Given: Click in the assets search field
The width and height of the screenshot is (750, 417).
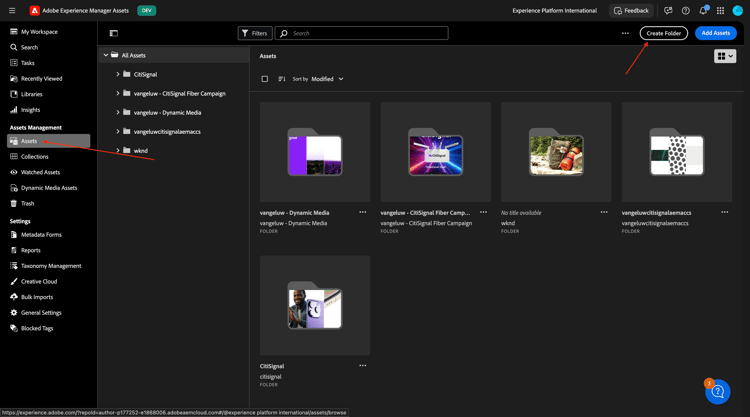Looking at the screenshot, I should click(365, 33).
